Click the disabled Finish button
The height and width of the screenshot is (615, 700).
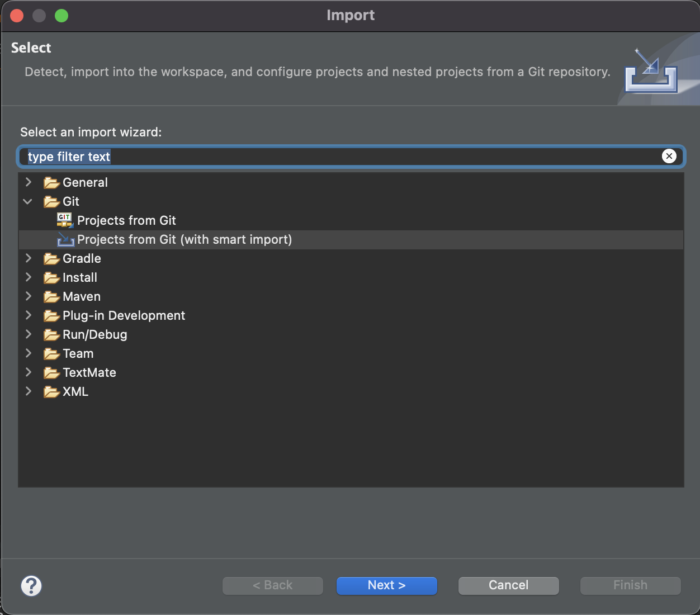point(630,585)
